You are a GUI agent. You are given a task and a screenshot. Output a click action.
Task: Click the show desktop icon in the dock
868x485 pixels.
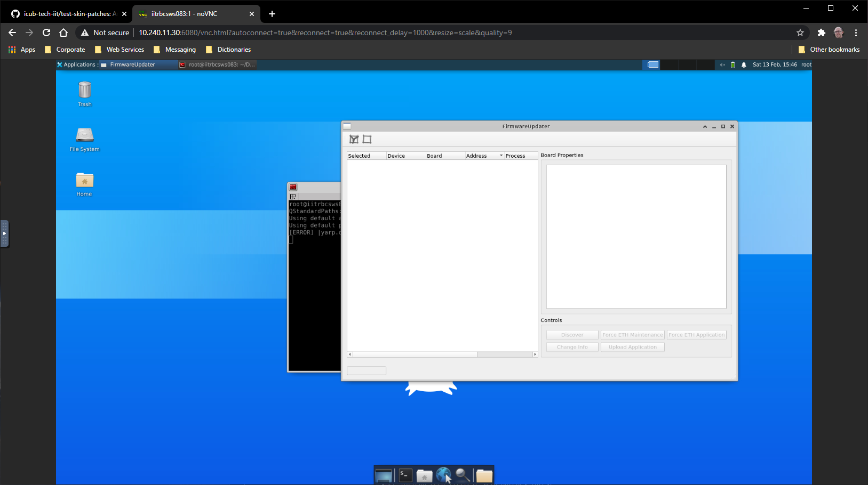pos(384,475)
